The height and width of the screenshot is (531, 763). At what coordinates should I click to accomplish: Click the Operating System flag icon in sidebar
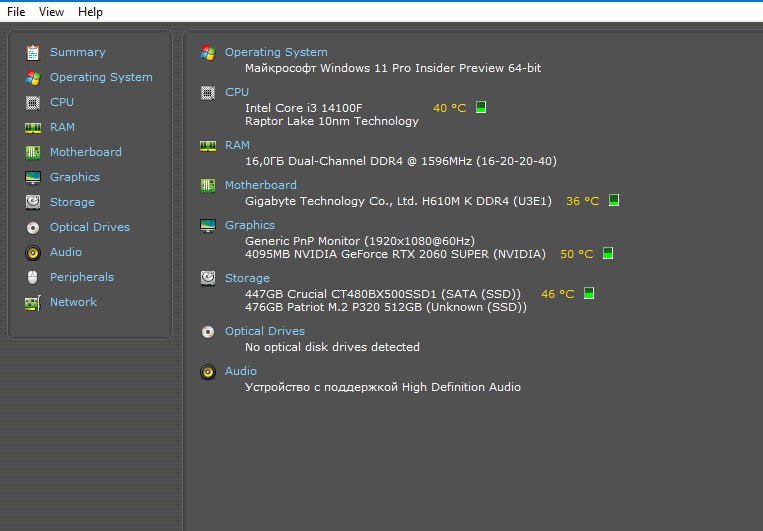click(33, 77)
